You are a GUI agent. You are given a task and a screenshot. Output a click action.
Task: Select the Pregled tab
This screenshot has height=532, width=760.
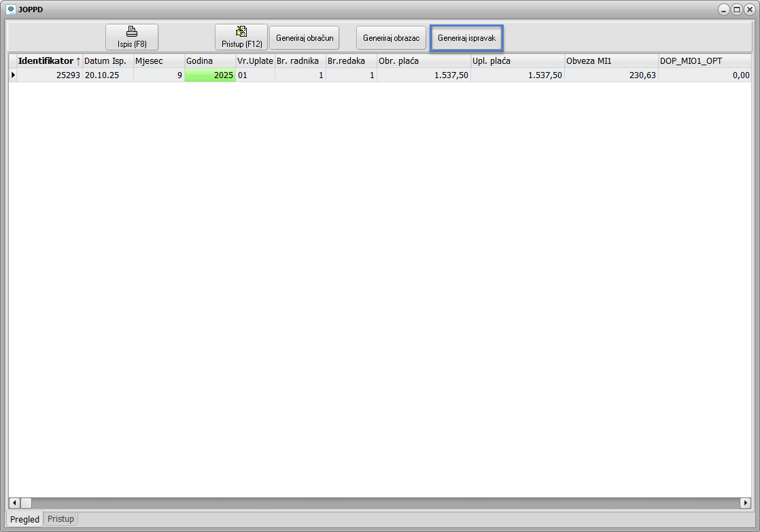[24, 519]
